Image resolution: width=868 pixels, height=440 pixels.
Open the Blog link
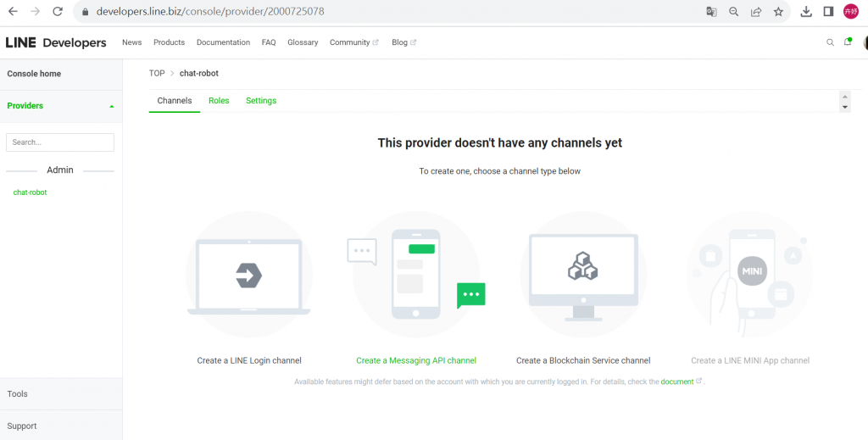pos(399,42)
